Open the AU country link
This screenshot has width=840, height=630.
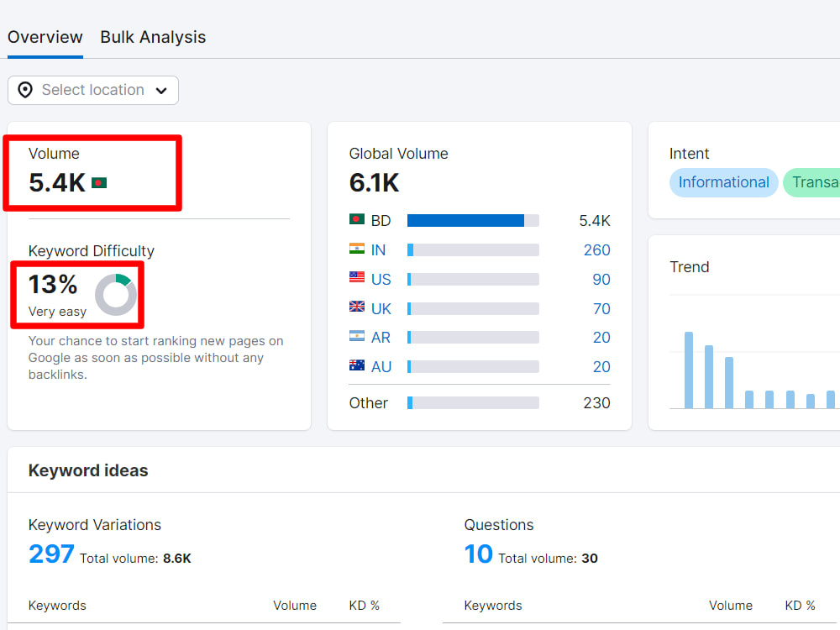[x=381, y=367]
